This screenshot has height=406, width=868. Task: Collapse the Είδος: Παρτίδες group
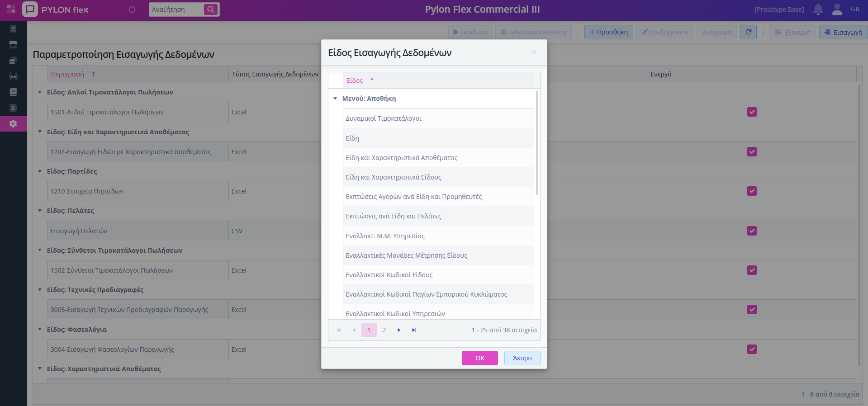(40, 171)
